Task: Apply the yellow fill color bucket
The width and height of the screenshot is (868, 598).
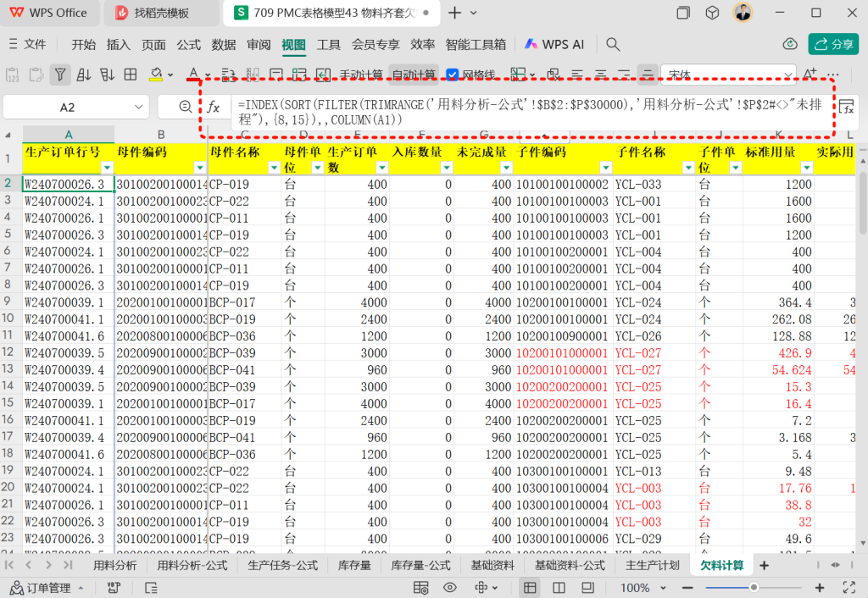Action: point(156,75)
